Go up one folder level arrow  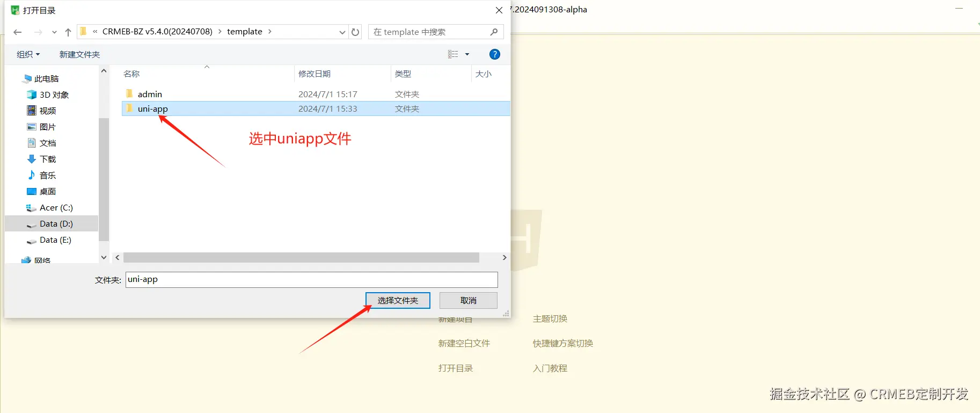[x=68, y=32]
